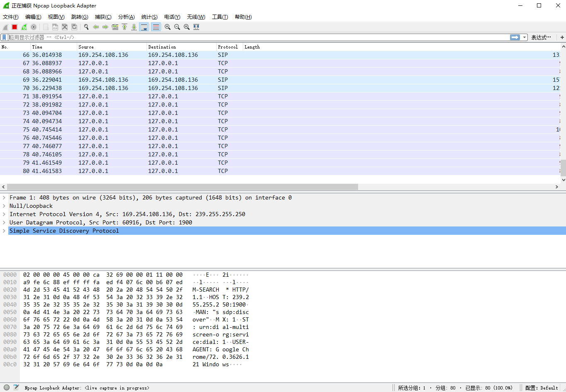
Task: Jump to the first packet
Action: pyautogui.click(x=124, y=27)
